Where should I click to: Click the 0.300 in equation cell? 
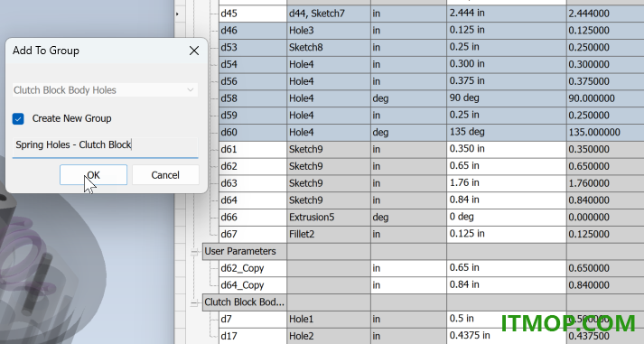pos(507,64)
